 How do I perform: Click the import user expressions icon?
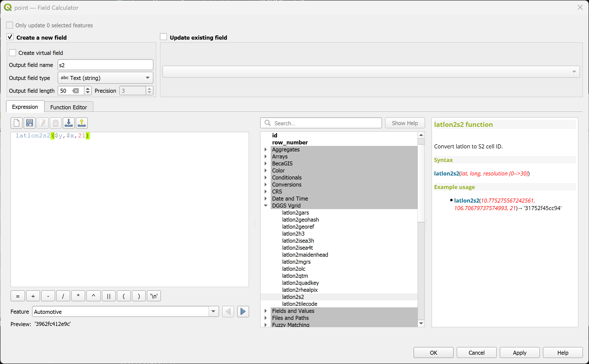(x=69, y=123)
